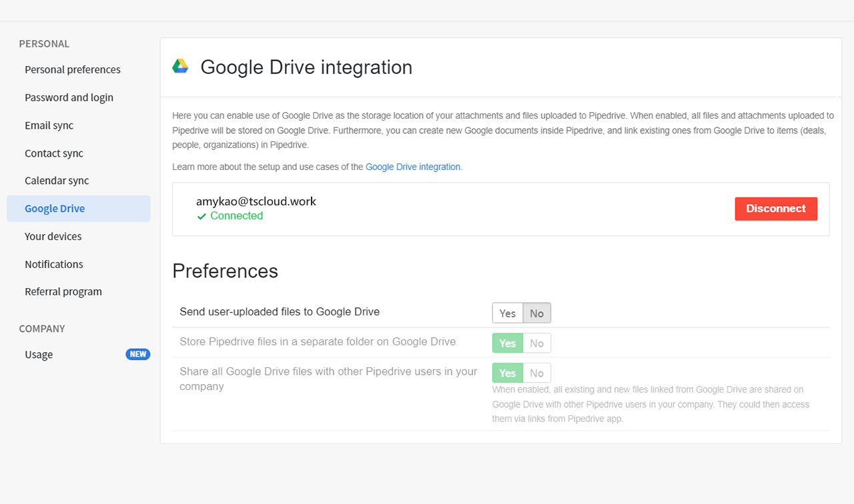Click 'Share all Google Drive files' label

pyautogui.click(x=329, y=379)
